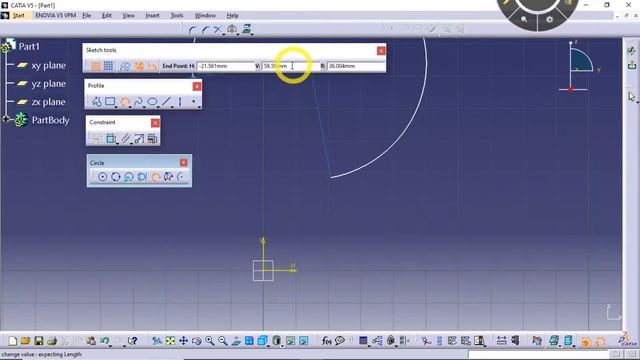Screen dimensions: 640x360
Task: Open the File menu
Action: tap(87, 16)
